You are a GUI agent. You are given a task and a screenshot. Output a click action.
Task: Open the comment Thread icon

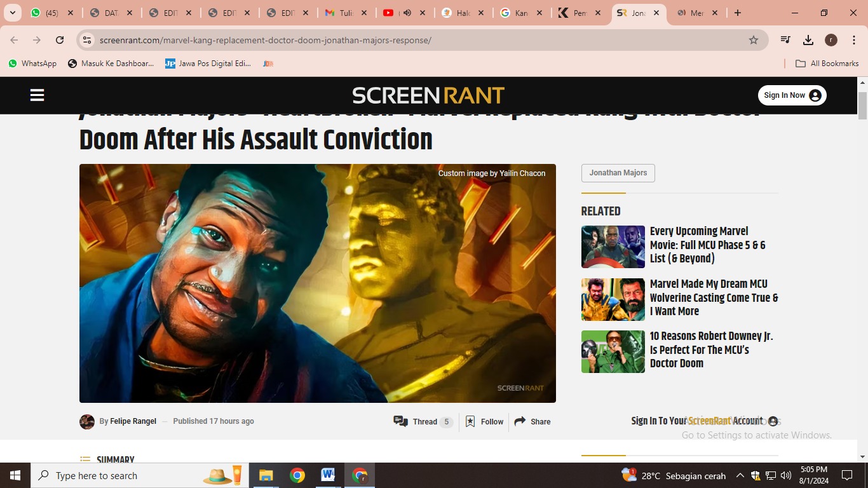400,421
